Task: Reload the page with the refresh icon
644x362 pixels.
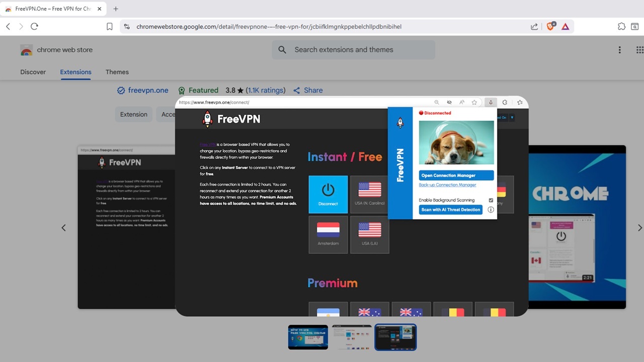Action: [34, 26]
